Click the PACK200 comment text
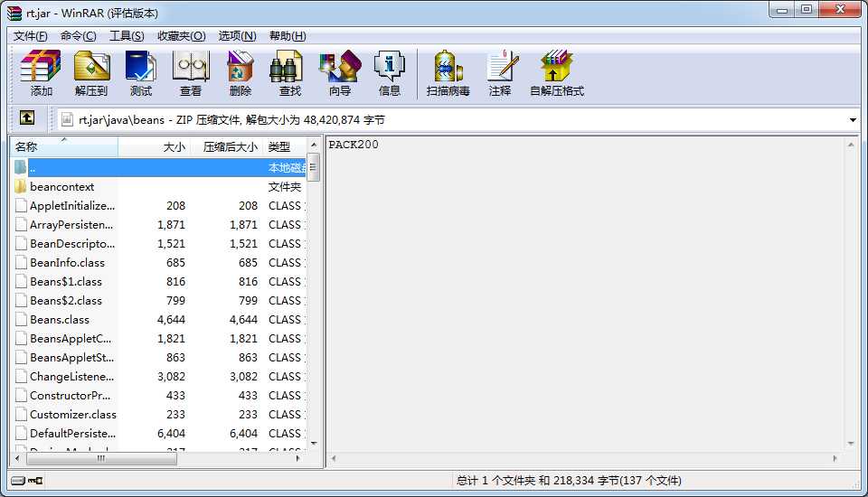 click(x=354, y=145)
